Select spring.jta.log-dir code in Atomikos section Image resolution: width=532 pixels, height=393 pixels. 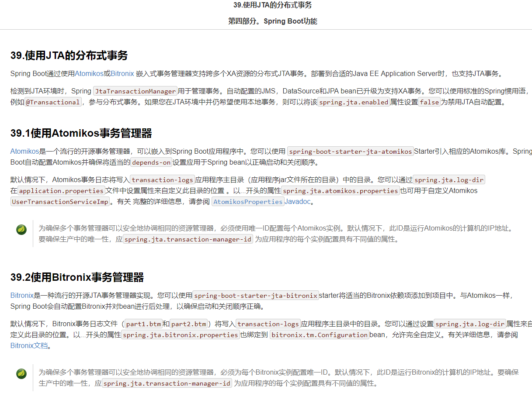point(449,180)
